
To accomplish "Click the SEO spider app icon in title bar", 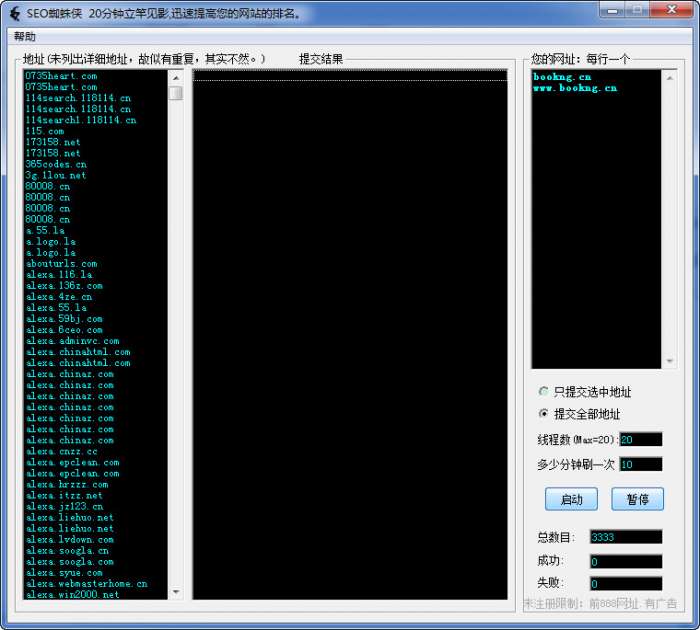I will (15, 13).
